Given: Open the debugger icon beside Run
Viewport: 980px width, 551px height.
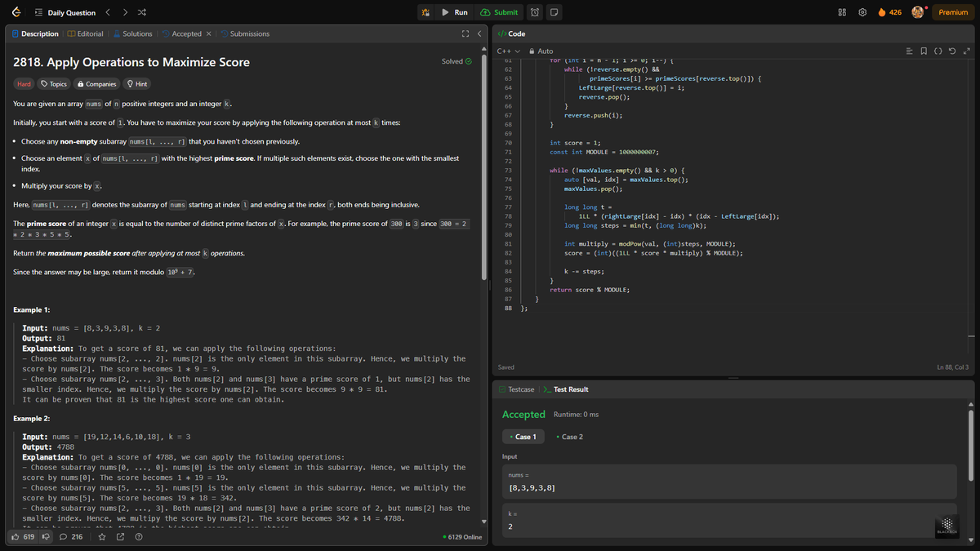Looking at the screenshot, I should tap(425, 12).
